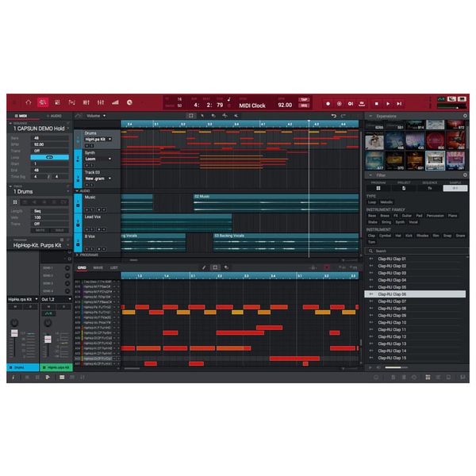The height and width of the screenshot is (476, 476).
Task: Toggle the blue Loop button
Action: pyautogui.click(x=49, y=157)
